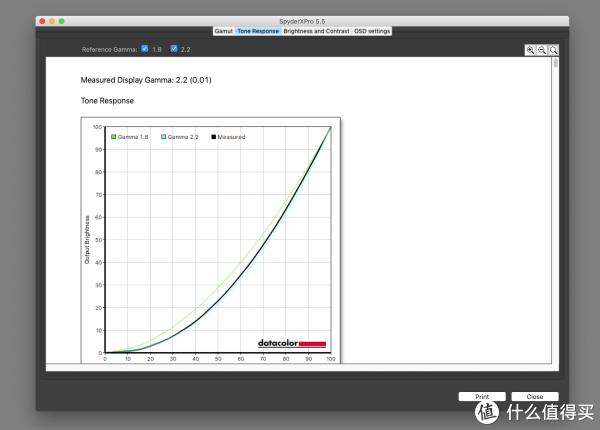Open the Brightness and Contrast tab
The width and height of the screenshot is (600, 430).
[316, 31]
